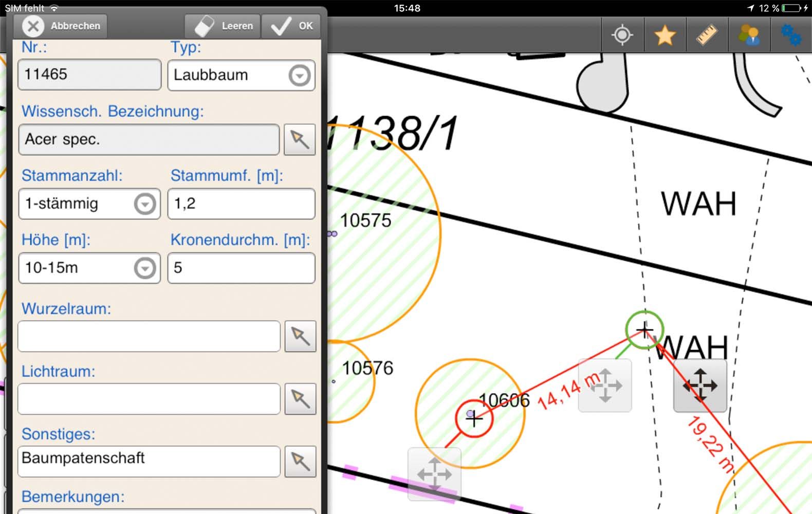Click the Kronendurchm. input field
Screen dimensions: 812x514
[x=241, y=268]
